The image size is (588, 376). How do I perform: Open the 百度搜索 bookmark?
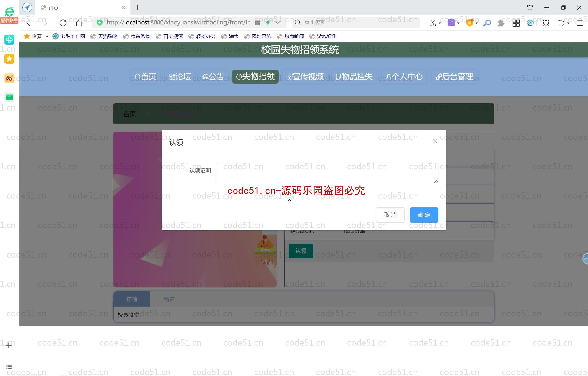169,36
